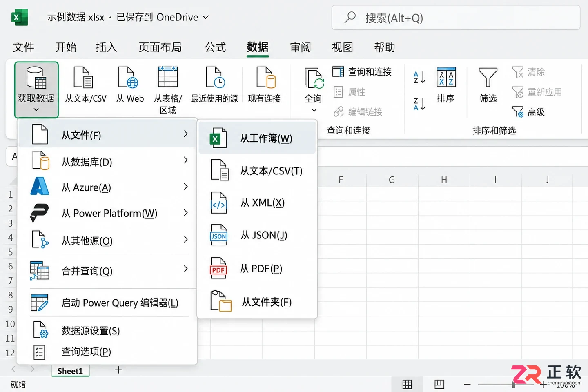Open 最近使用的源 from ribbon
588x392 pixels.
point(214,85)
